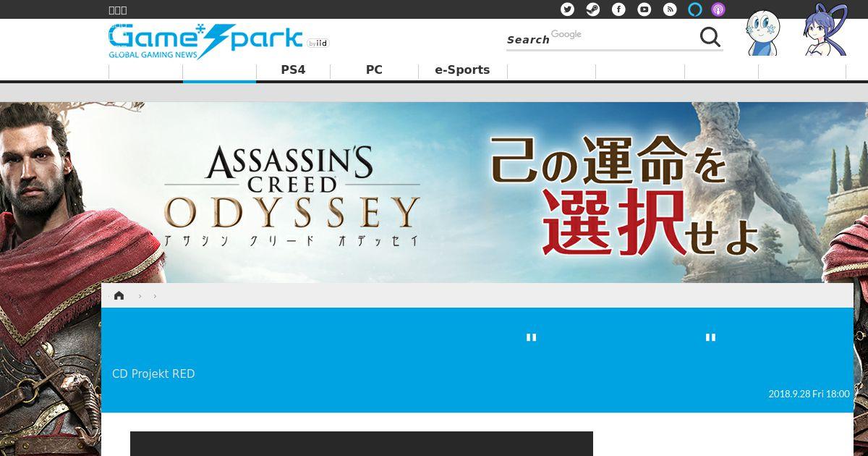Screen dimensions: 868x456
Task: Click the Game*Spark logo
Action: coord(205,41)
